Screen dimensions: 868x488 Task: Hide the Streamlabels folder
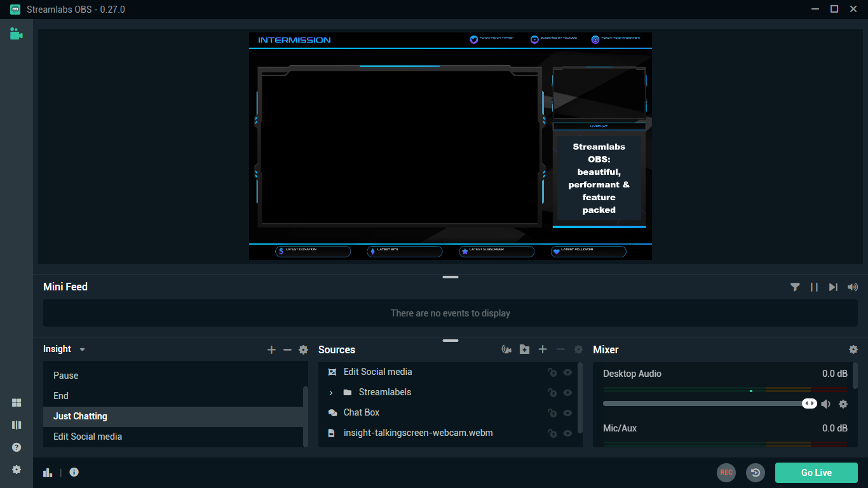pyautogui.click(x=568, y=393)
